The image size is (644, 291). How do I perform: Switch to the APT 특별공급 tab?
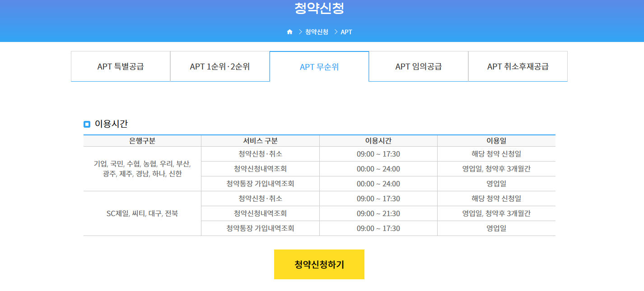click(120, 66)
